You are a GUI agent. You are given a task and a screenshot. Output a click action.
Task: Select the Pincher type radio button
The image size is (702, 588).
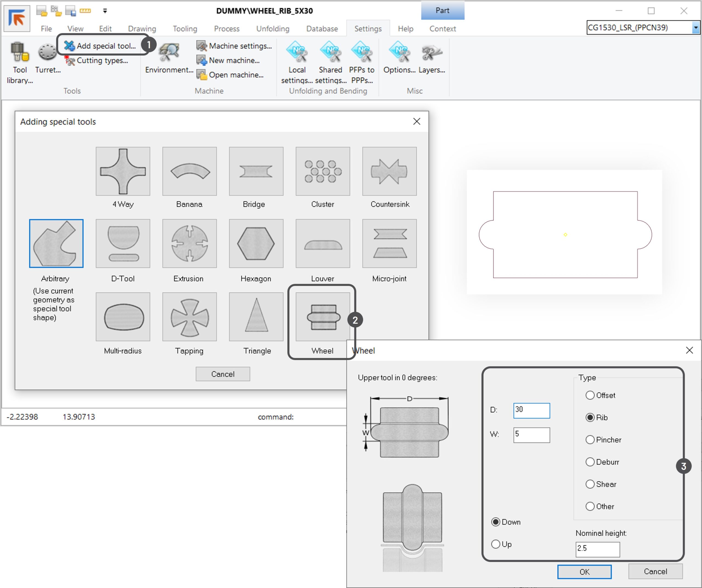coord(590,440)
